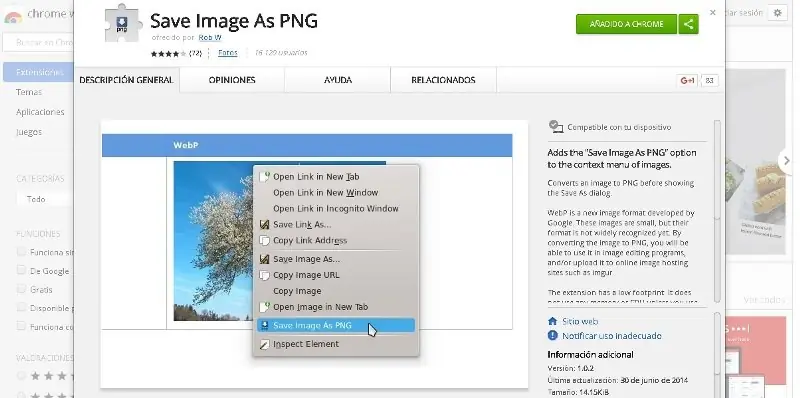Viewport: 800px width, 398px height.
Task: Click the Añadido a Chrome button
Action: (x=627, y=24)
